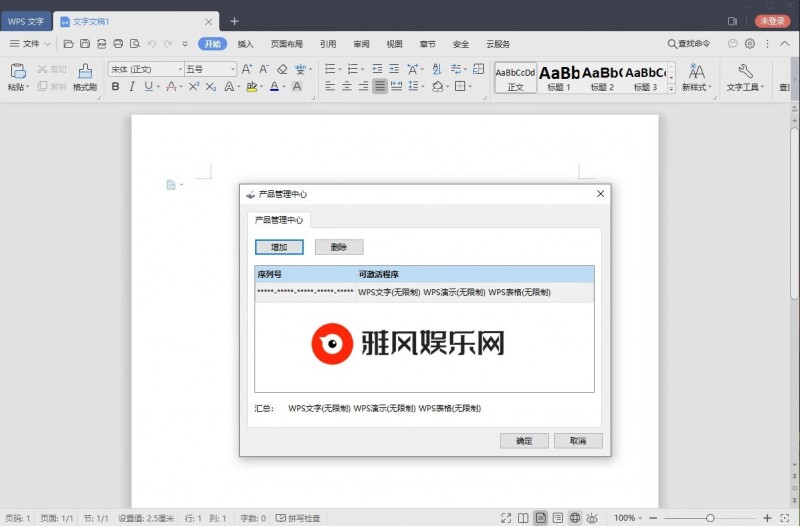Click the 未登录 login button
The width and height of the screenshot is (800, 526).
tap(772, 21)
